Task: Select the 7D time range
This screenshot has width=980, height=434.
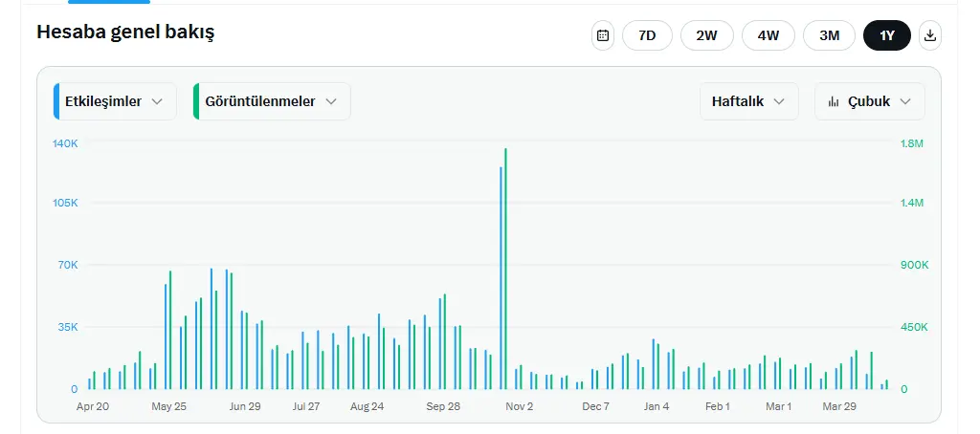Action: click(x=647, y=35)
